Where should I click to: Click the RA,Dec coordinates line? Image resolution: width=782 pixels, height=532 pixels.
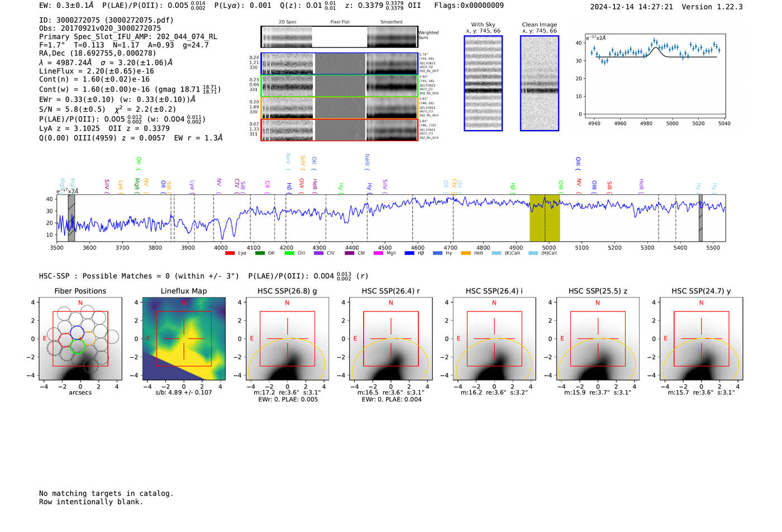click(x=98, y=54)
